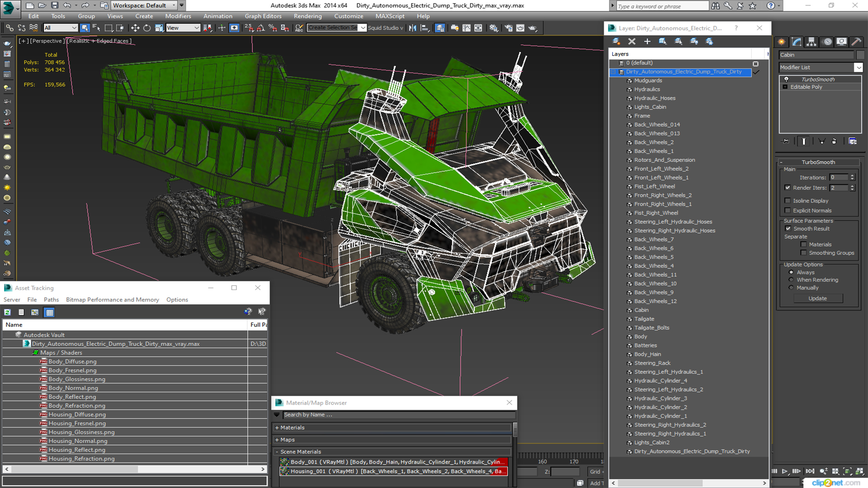
Task: Click Configure Modifier Sets icon
Action: 853,141
